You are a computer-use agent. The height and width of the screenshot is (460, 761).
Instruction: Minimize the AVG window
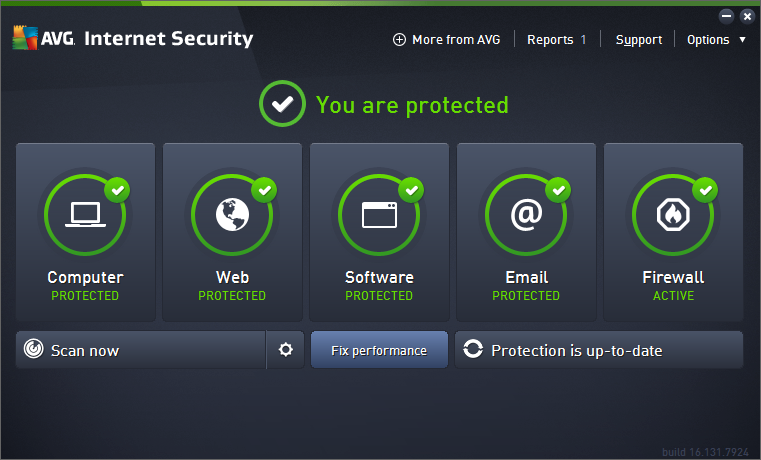pyautogui.click(x=726, y=16)
